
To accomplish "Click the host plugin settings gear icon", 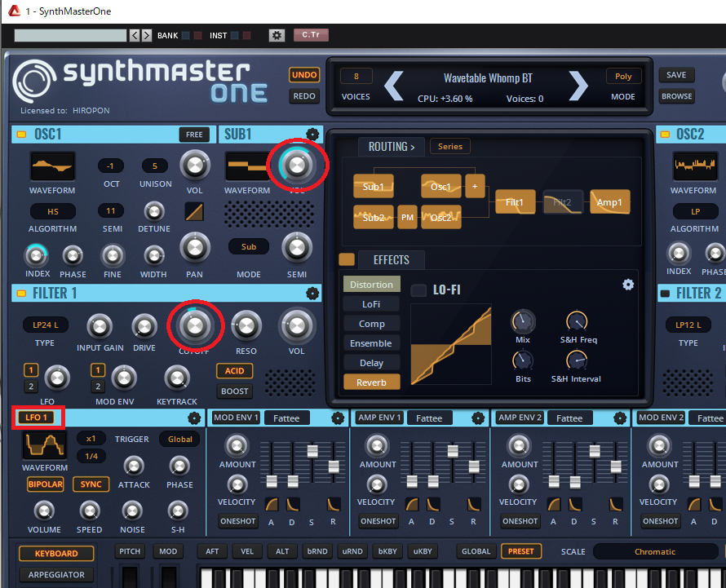I will pyautogui.click(x=277, y=35).
